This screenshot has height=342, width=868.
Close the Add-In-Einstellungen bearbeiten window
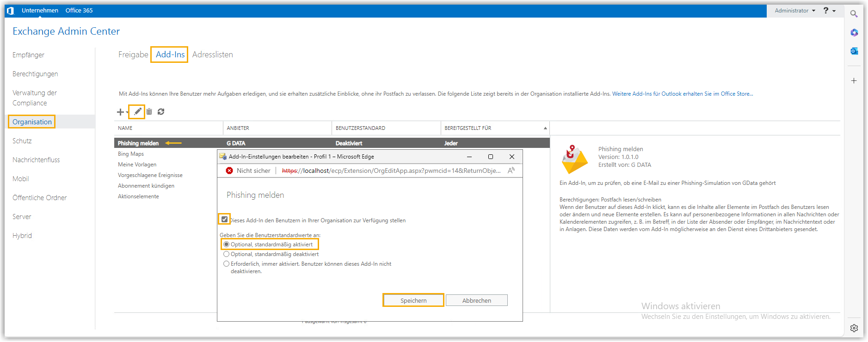[512, 157]
